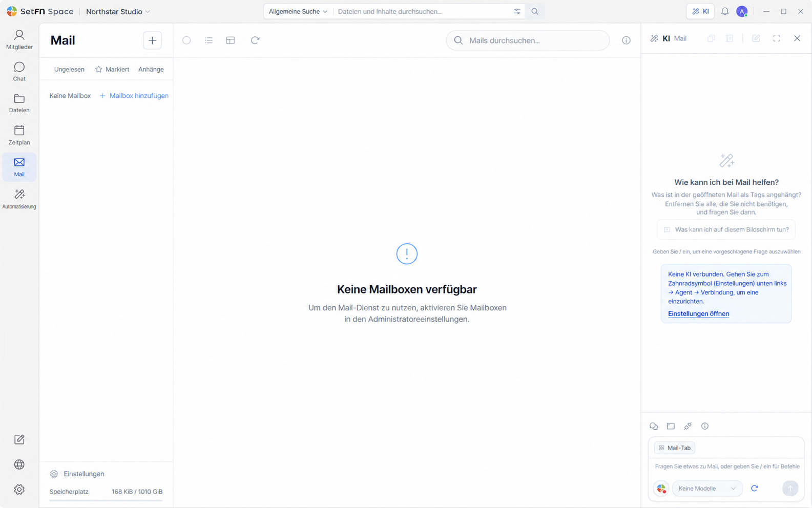This screenshot has width=812, height=508.
Task: Select the Ungelesen filter tab
Action: pyautogui.click(x=69, y=69)
